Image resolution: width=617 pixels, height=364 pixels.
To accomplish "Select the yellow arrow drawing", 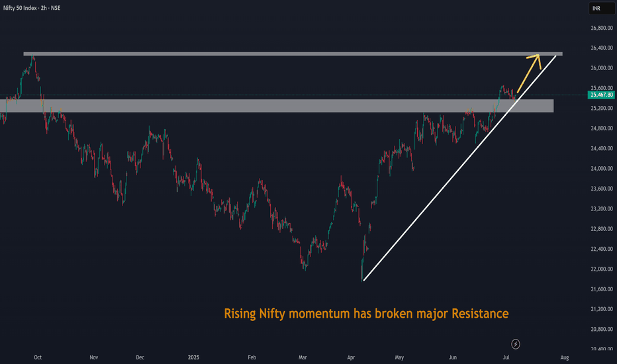I will [529, 73].
